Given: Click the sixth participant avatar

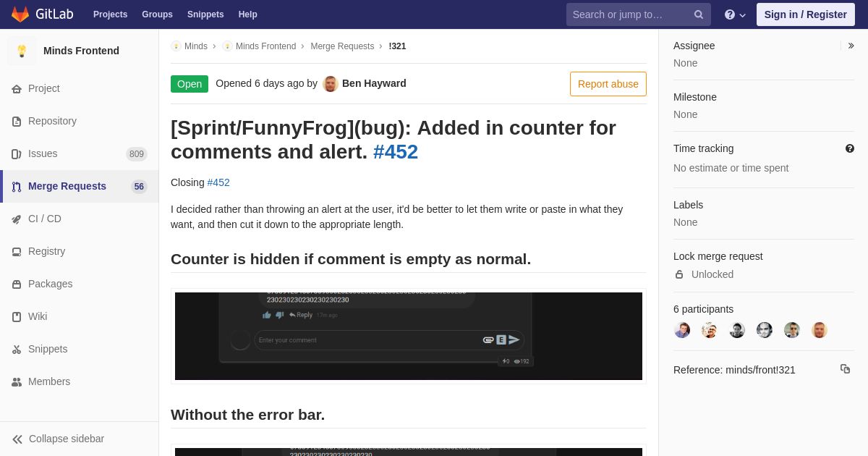Looking at the screenshot, I should pyautogui.click(x=820, y=330).
